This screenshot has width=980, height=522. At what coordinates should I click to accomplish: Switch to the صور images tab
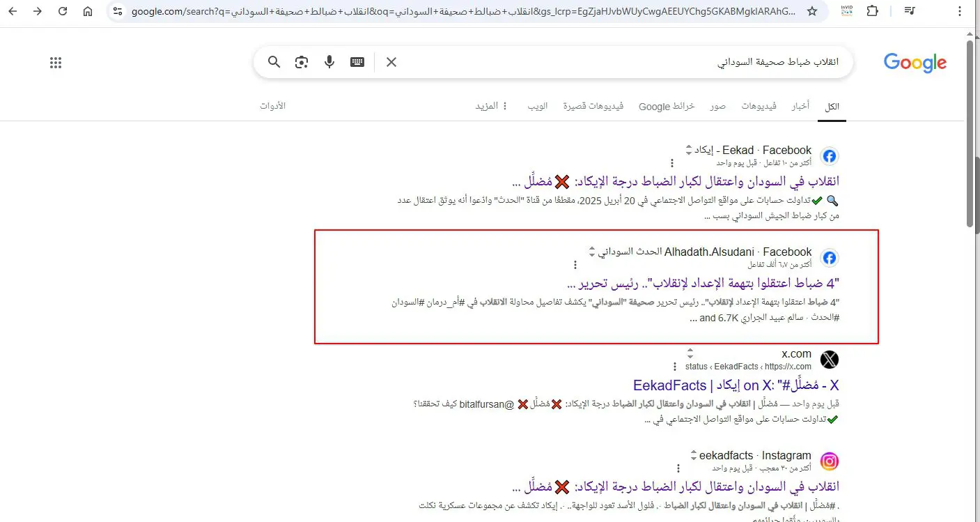click(718, 106)
